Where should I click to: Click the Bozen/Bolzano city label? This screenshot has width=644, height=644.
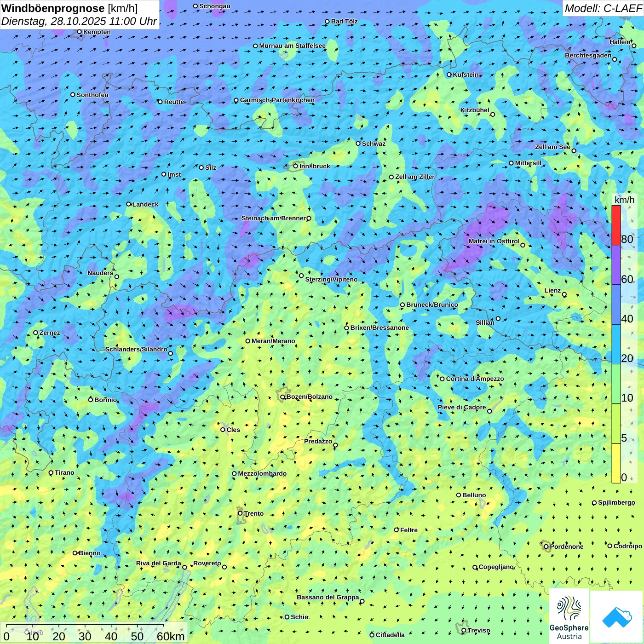(x=309, y=397)
